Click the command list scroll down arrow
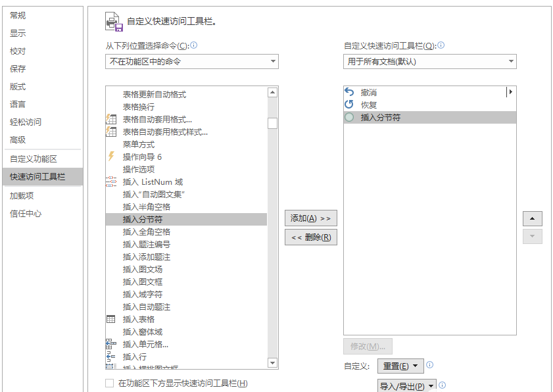Image resolution: width=553 pixels, height=392 pixels. (272, 362)
